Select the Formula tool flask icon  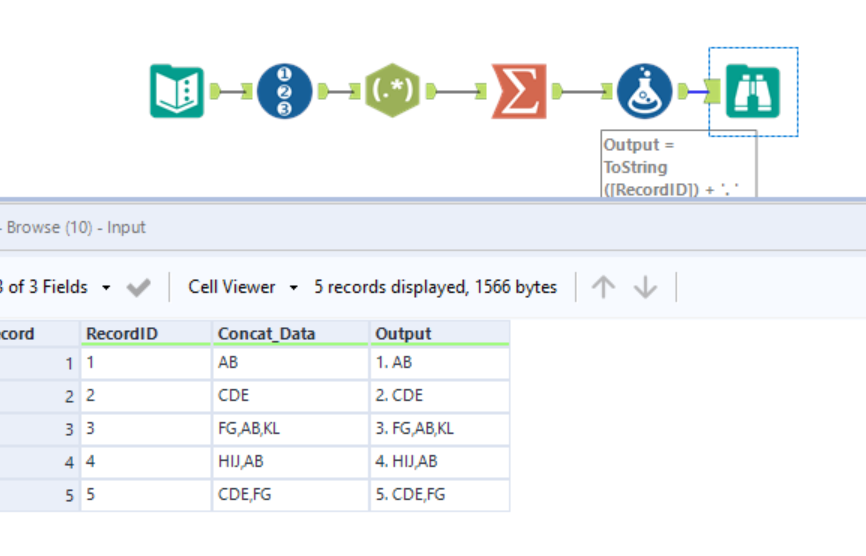[x=644, y=91]
